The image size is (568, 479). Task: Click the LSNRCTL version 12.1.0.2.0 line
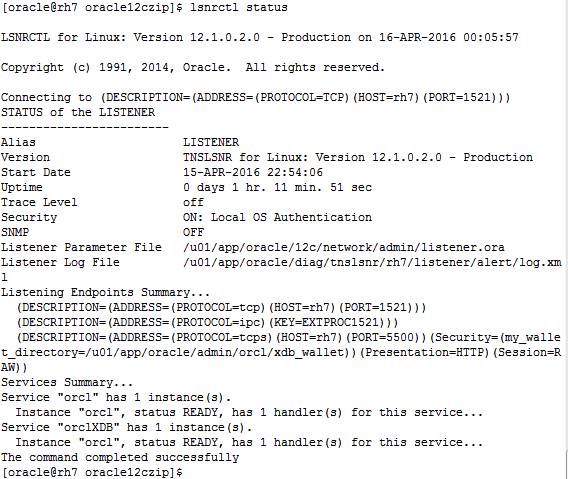pos(260,37)
